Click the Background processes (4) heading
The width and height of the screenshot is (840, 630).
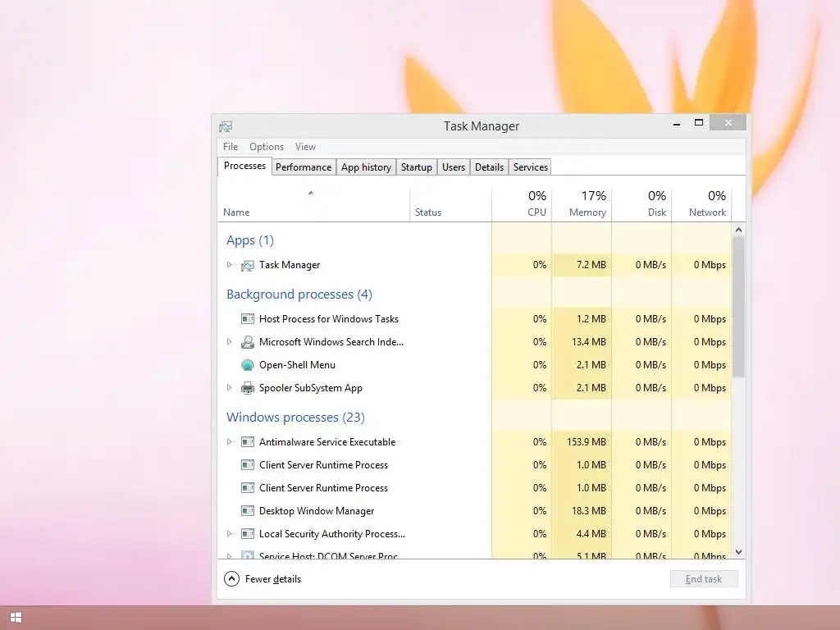[299, 294]
